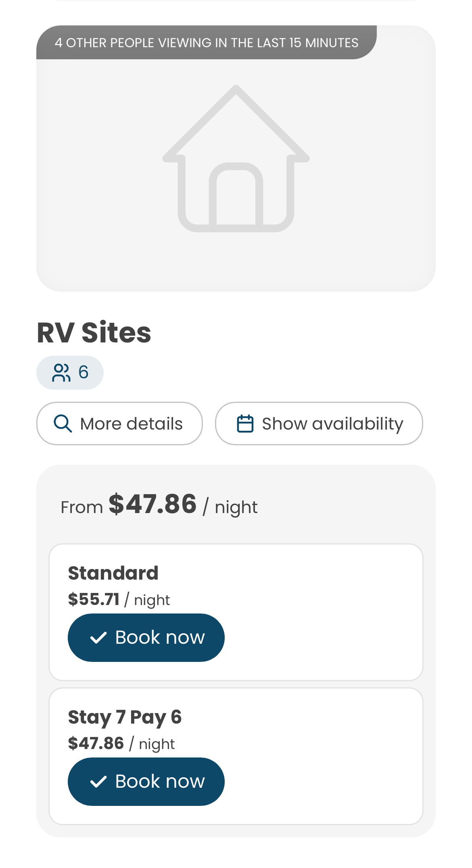Click the guests people icon
The height and width of the screenshot is (868, 472).
coord(61,372)
